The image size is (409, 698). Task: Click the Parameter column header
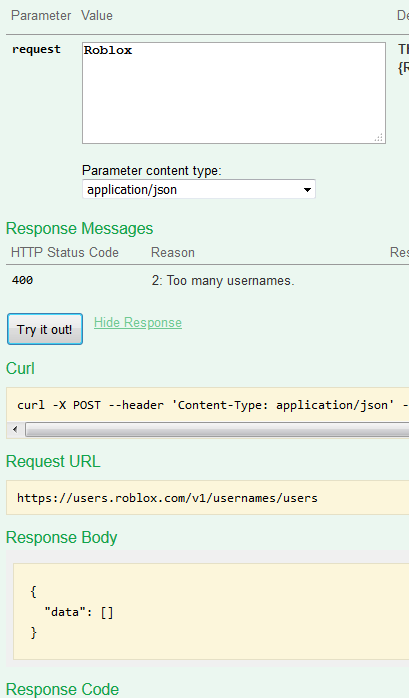41,16
